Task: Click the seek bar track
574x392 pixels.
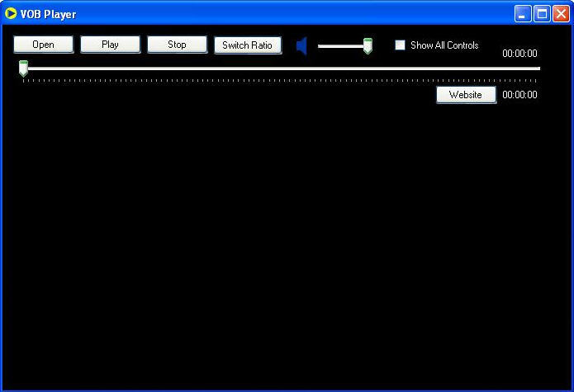Action: pos(282,68)
